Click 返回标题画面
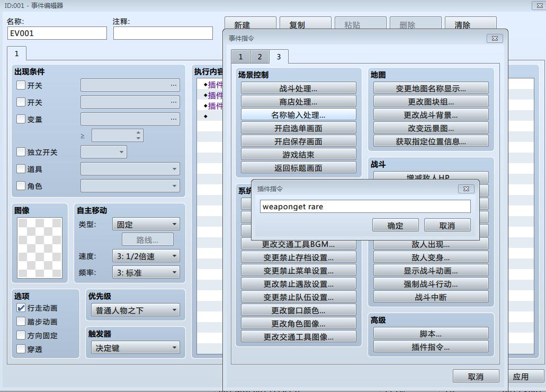 click(x=298, y=168)
